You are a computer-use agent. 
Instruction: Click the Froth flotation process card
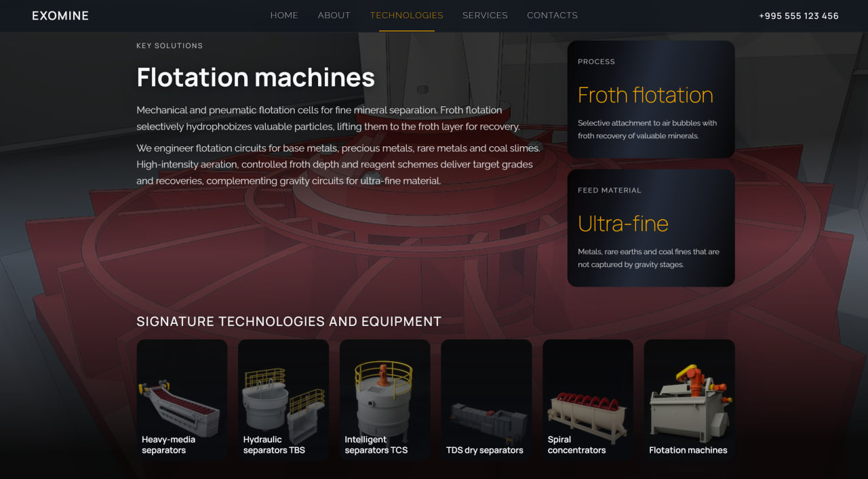651,100
